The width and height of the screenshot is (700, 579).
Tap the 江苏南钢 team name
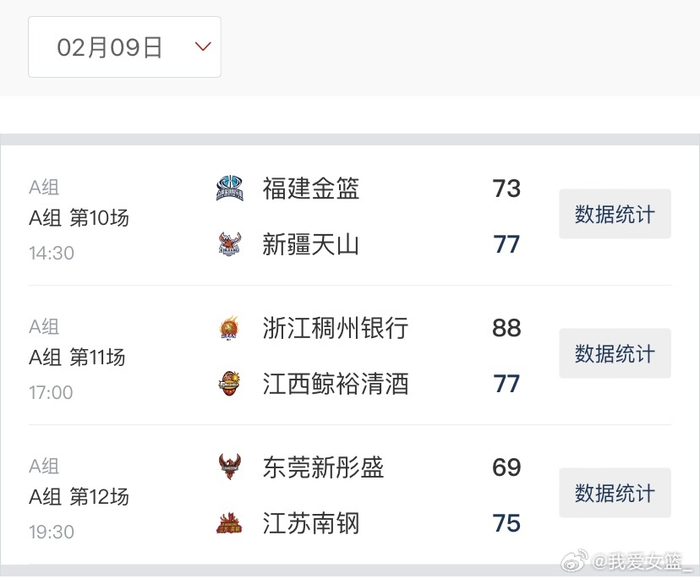coord(310,523)
